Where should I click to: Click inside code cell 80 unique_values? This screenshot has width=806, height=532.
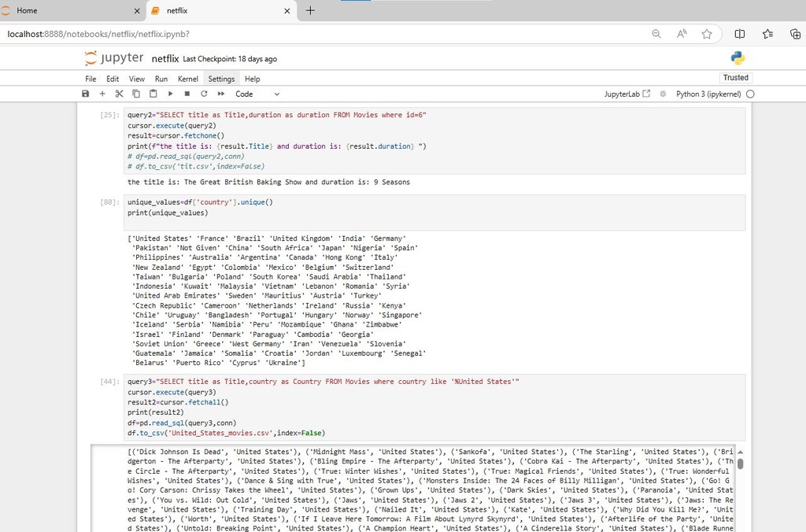434,212
